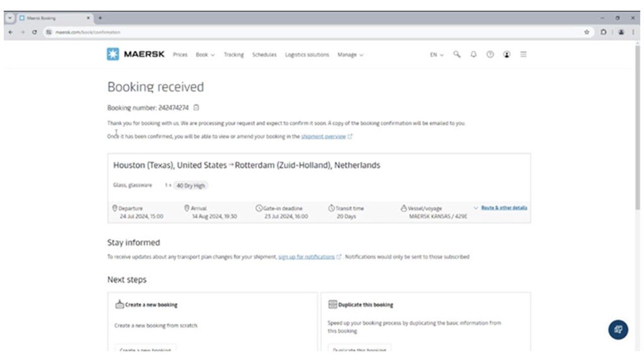Image resolution: width=644 pixels, height=362 pixels.
Task: Open the Schedules menu item
Action: click(x=264, y=55)
